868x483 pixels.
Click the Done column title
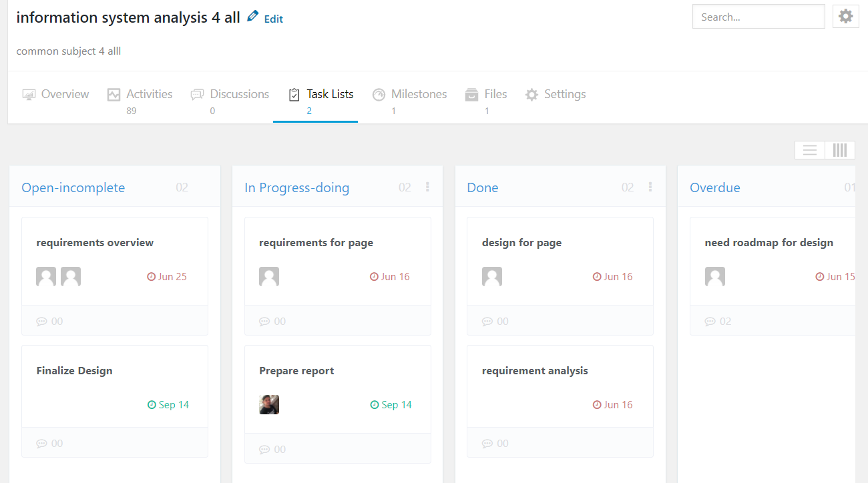[483, 187]
